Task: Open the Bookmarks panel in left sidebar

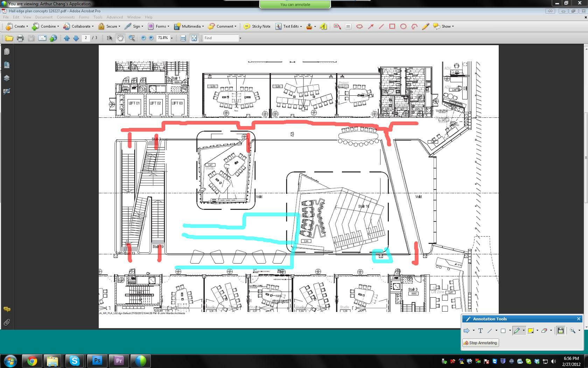Action: [7, 65]
